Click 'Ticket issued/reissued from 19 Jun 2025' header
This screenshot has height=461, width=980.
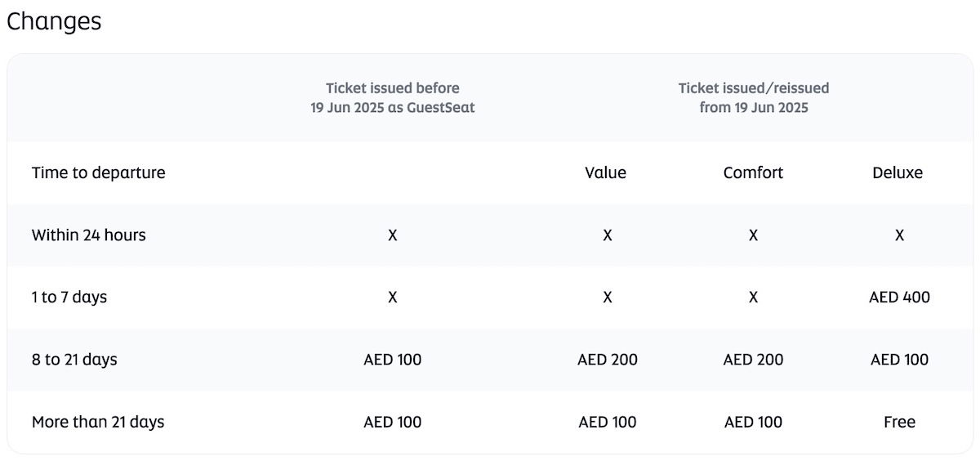coord(754,97)
